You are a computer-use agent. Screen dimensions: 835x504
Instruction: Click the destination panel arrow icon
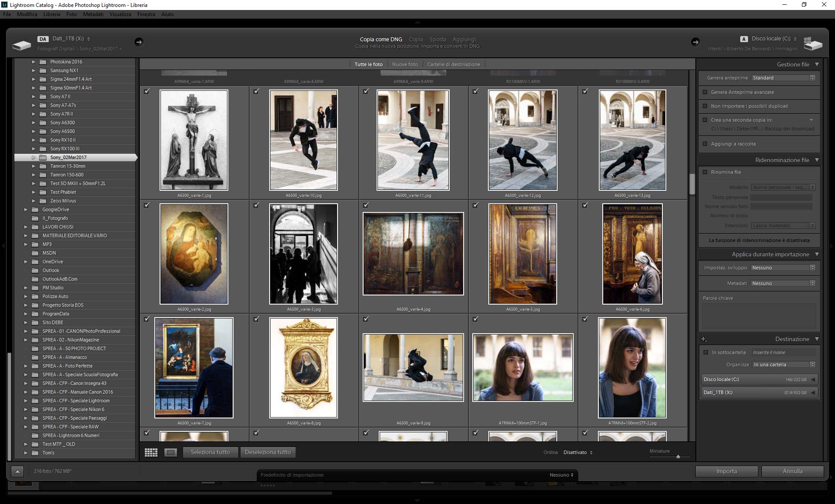695,42
